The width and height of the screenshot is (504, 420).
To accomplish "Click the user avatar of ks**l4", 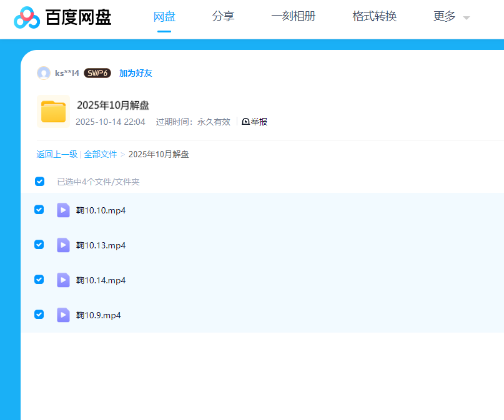I will (x=44, y=73).
